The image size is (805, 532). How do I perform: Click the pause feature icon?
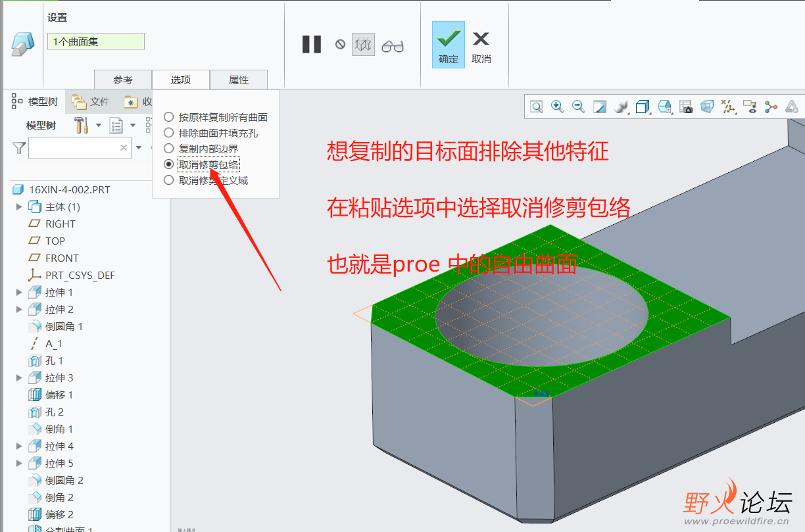point(312,44)
